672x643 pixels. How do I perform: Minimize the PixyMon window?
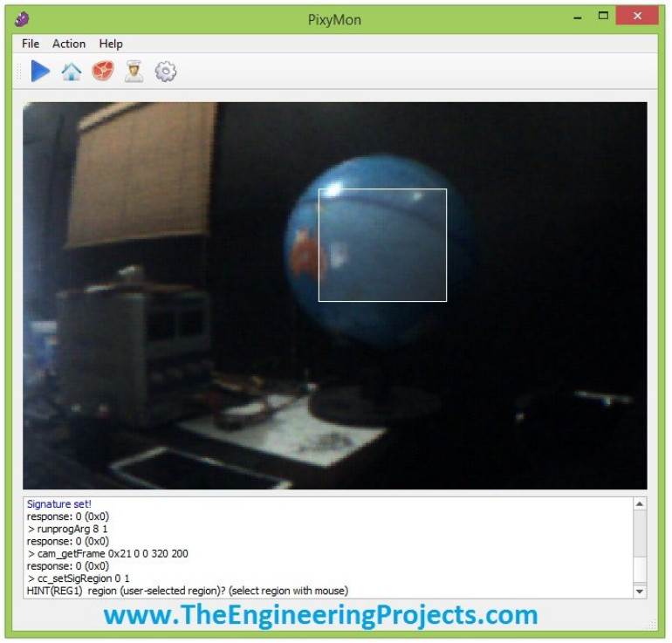[x=577, y=17]
